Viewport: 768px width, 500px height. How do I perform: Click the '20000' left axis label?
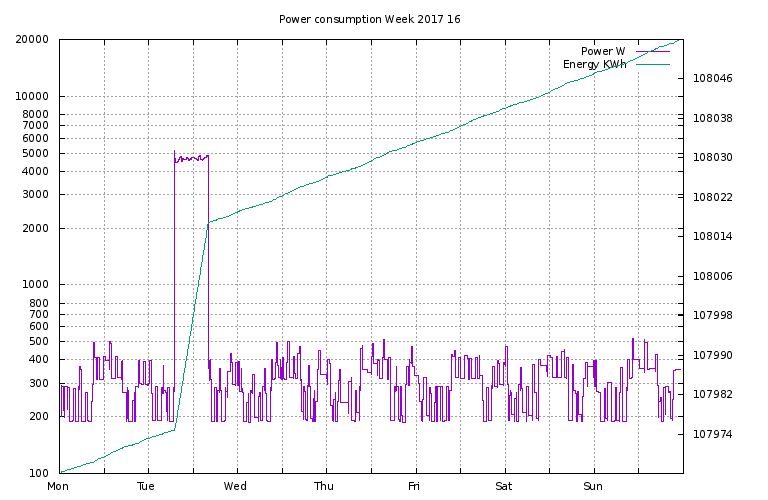click(32, 39)
